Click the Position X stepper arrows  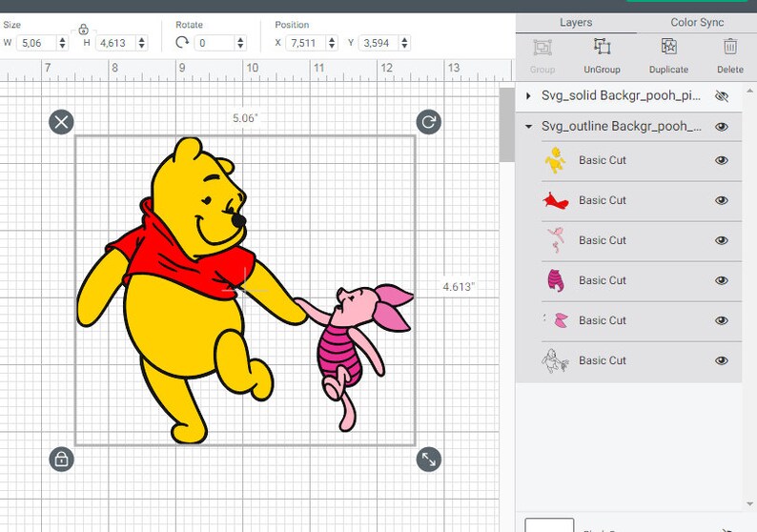pos(332,43)
